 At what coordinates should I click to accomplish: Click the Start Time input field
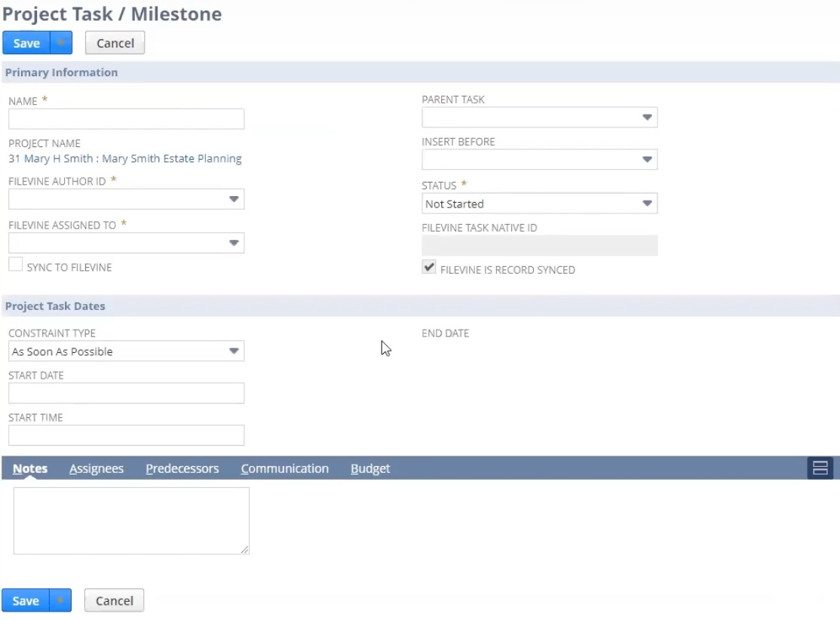click(x=127, y=435)
